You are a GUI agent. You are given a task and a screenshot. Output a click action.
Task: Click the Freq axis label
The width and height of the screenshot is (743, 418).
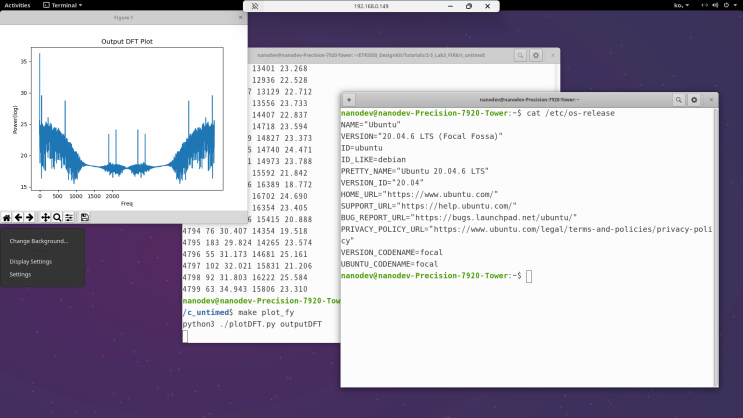point(127,204)
